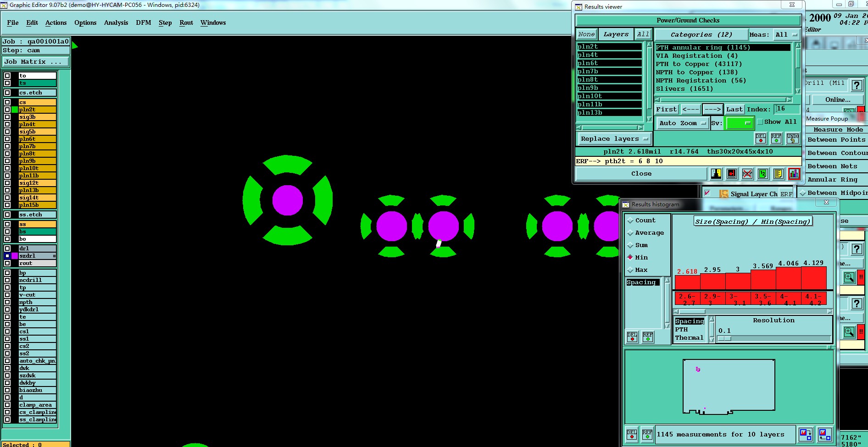Click REF icon below Spacing list in histogram

[648, 337]
